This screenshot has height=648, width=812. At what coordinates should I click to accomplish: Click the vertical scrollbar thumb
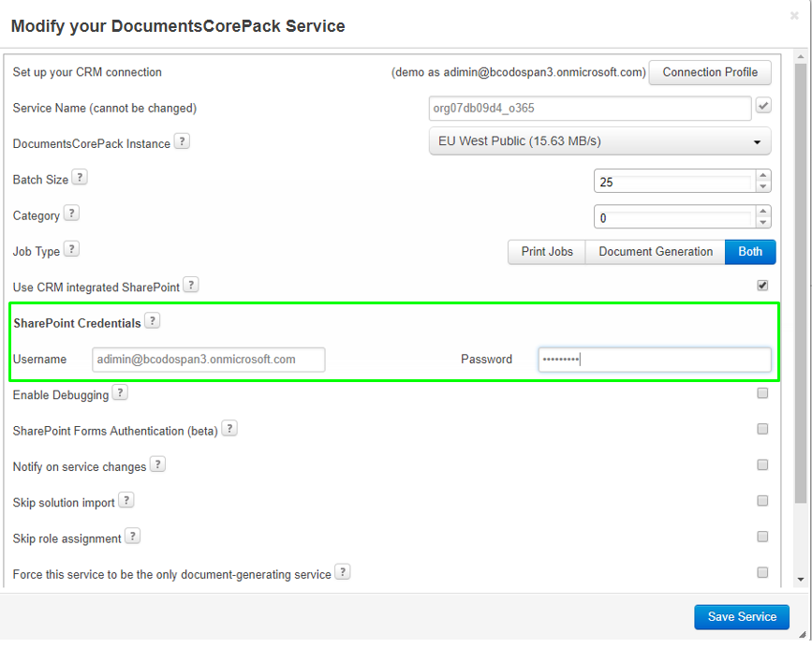pyautogui.click(x=801, y=283)
